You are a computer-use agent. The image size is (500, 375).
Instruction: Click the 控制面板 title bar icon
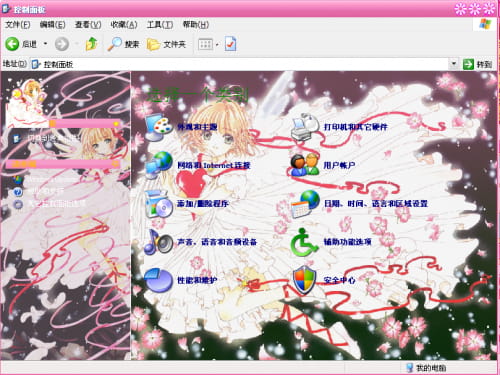6,8
